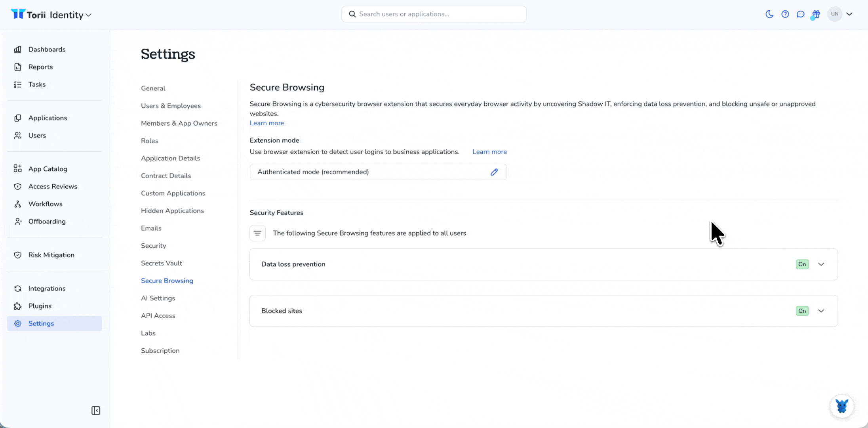Image resolution: width=868 pixels, height=428 pixels.
Task: Click the Security Features filter lines icon
Action: pos(257,233)
